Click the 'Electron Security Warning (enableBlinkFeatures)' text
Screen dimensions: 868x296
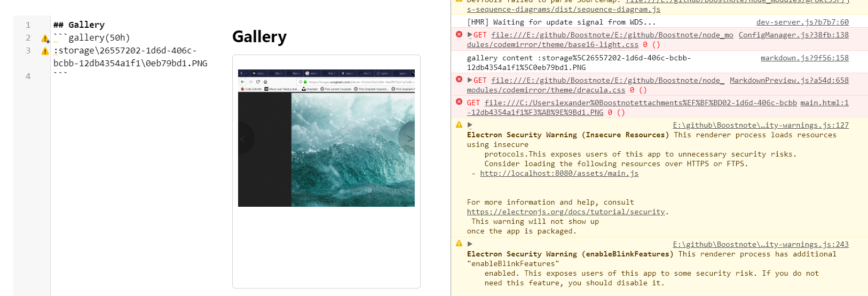570,254
